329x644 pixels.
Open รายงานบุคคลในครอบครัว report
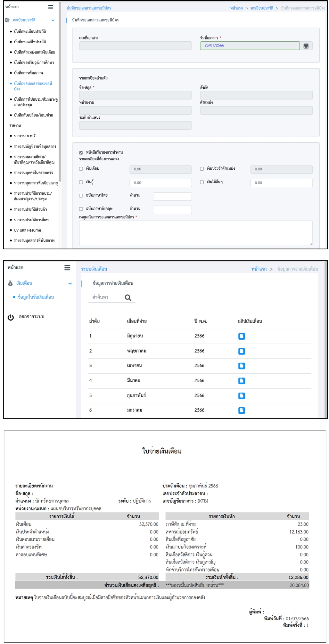34,173
